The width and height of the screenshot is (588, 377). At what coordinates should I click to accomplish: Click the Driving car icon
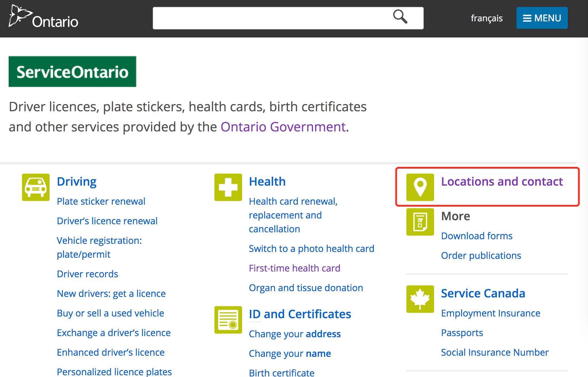[36, 187]
